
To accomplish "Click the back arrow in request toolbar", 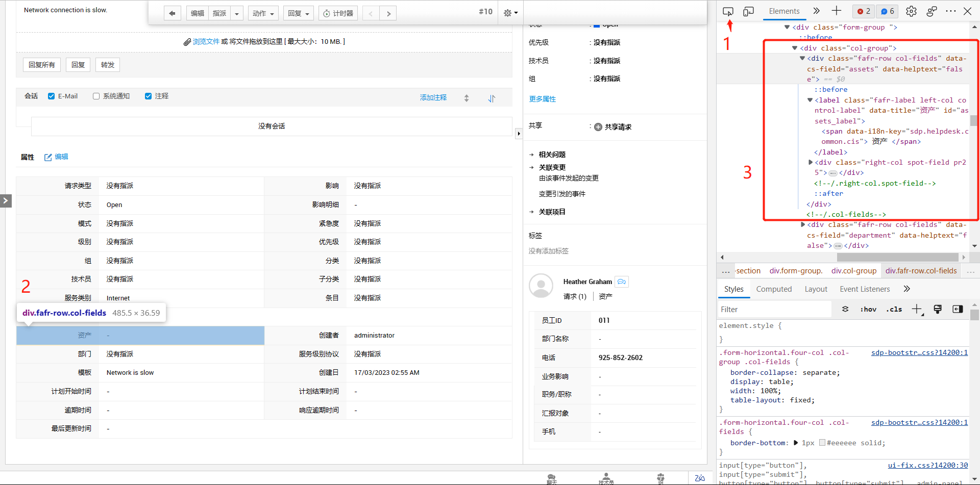I will click(x=172, y=13).
